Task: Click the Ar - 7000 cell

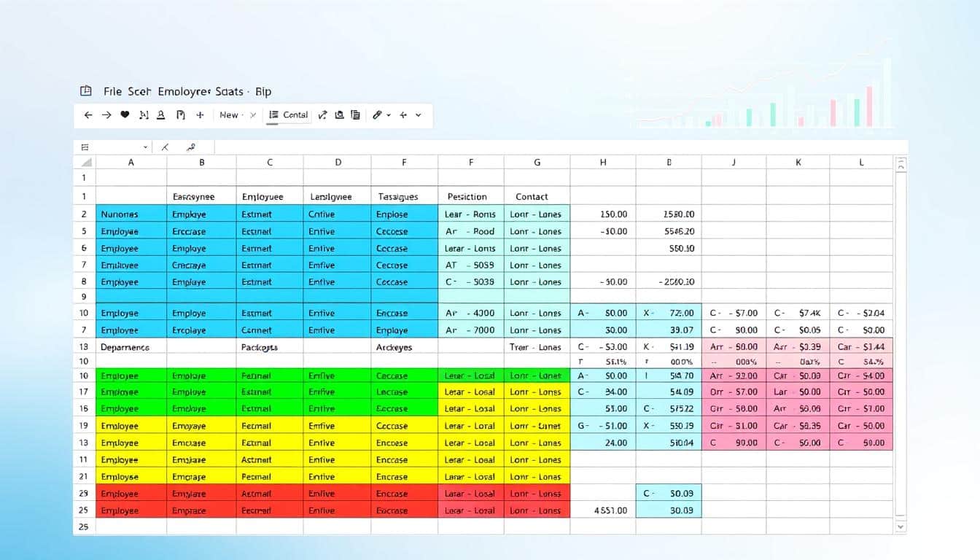Action: tap(471, 330)
